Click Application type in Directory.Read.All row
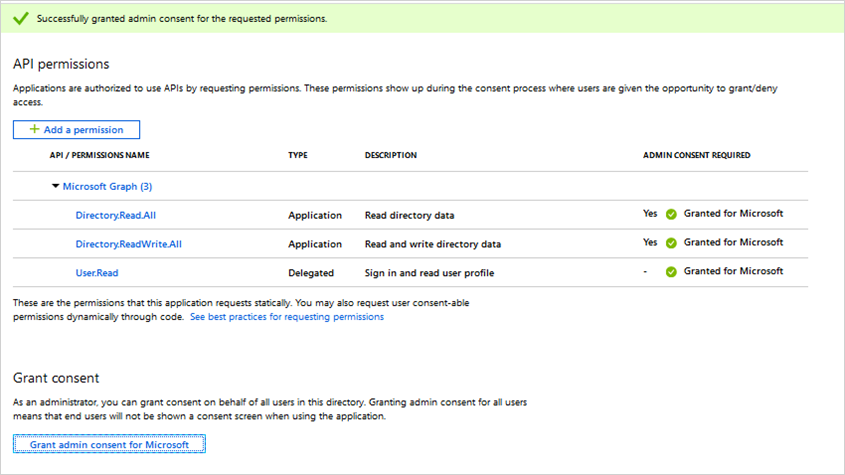This screenshot has width=845, height=475. (x=315, y=215)
